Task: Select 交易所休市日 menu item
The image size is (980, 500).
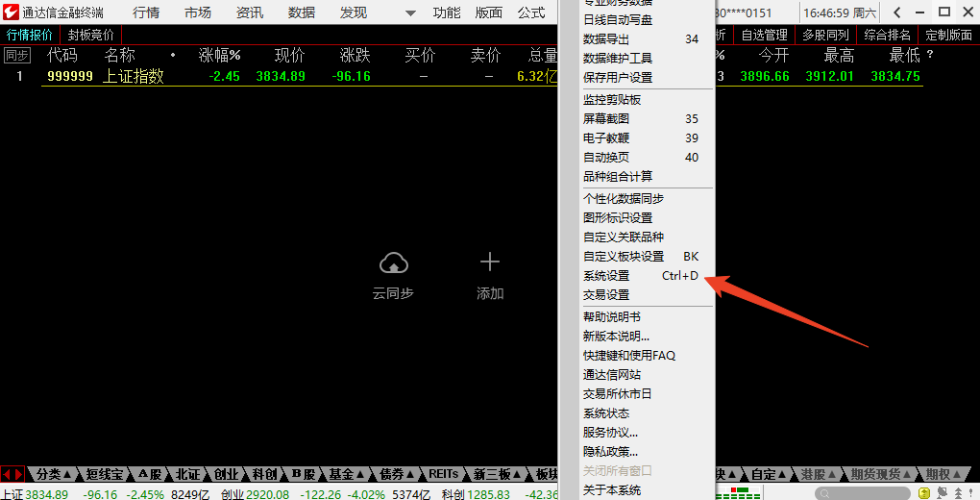Action: [x=637, y=394]
